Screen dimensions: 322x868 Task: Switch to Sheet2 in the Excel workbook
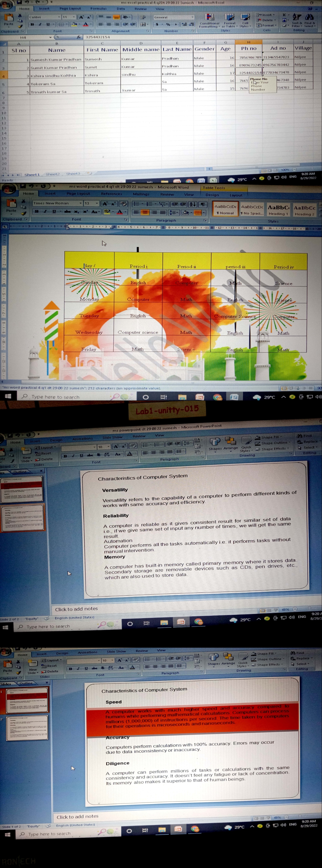(x=53, y=174)
